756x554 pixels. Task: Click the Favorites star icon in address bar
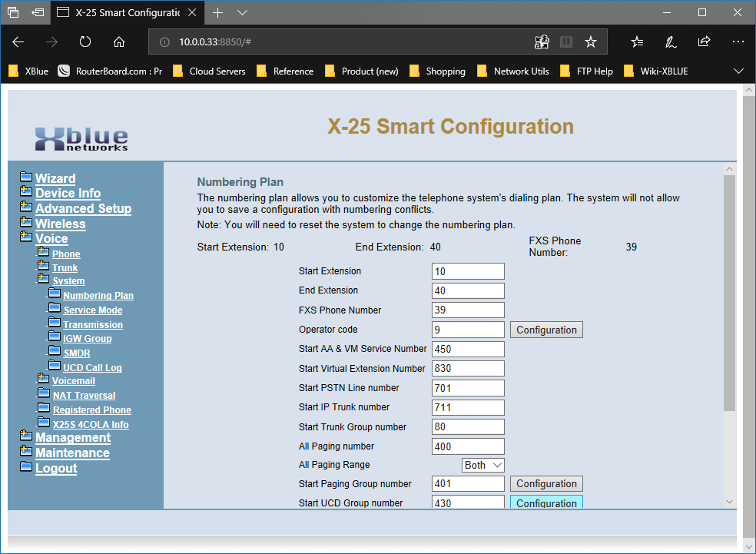pos(590,42)
